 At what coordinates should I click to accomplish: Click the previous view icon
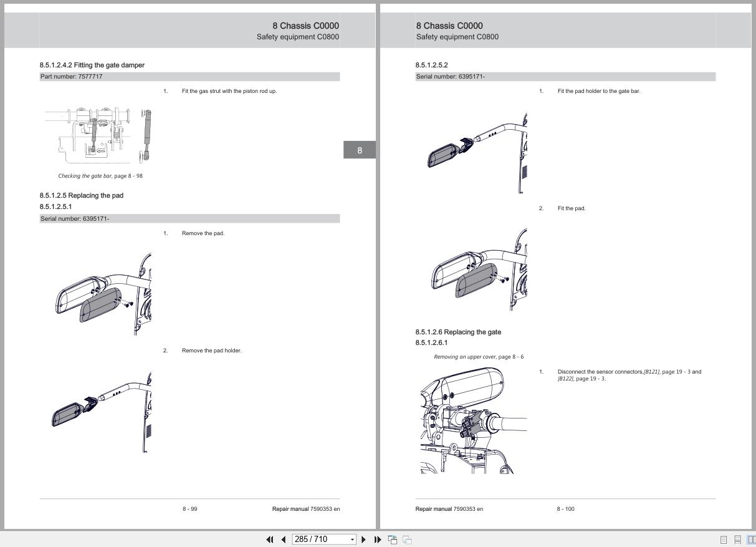[393, 540]
